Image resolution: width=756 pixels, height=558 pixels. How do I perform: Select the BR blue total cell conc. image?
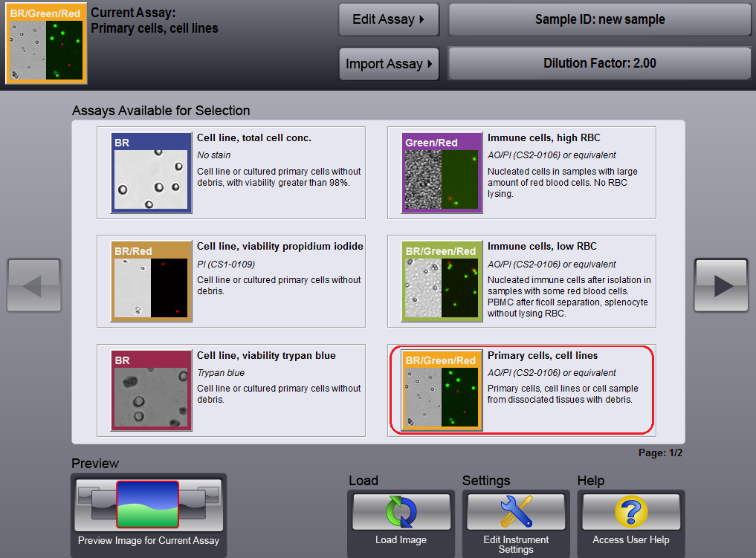[x=151, y=173]
